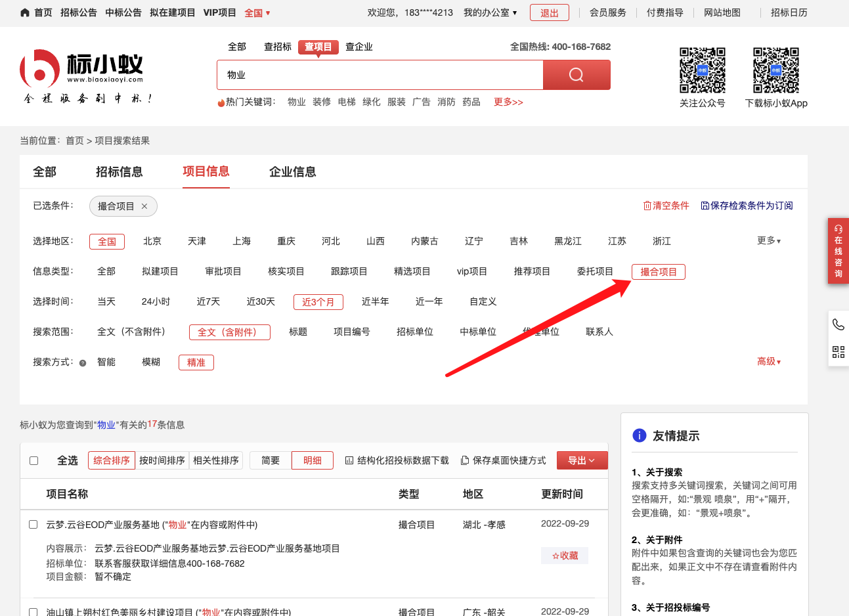Screen dimensions: 849x616
Task: Click the 退出 logout button
Action: (x=549, y=12)
